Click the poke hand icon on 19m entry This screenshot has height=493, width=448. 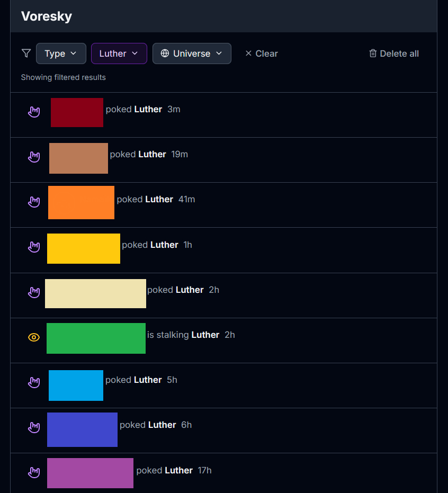click(34, 157)
